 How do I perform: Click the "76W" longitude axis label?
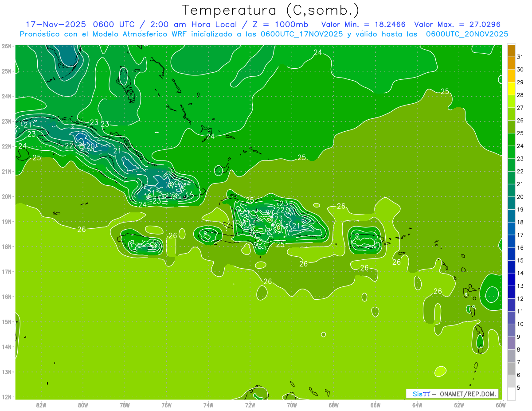pyautogui.click(x=166, y=405)
